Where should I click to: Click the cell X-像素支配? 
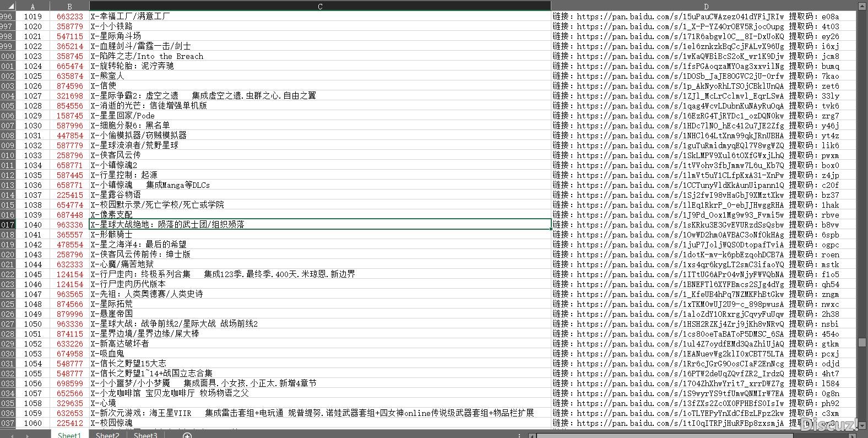(x=320, y=215)
